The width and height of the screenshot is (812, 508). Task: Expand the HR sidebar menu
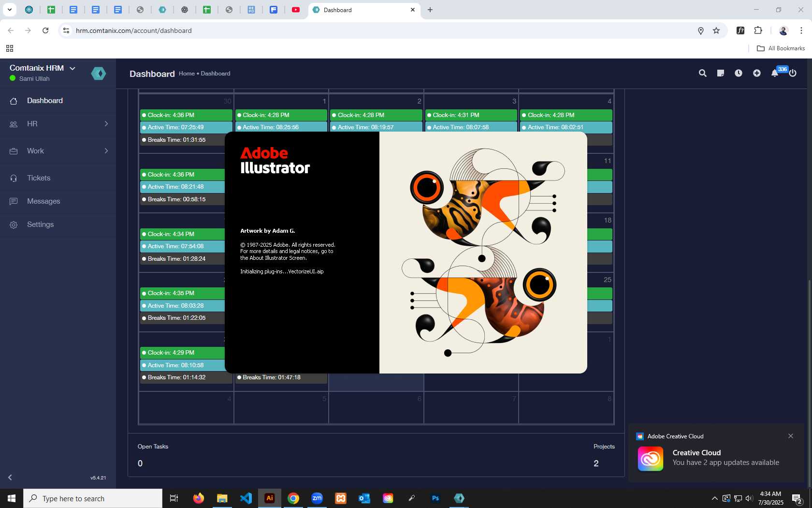click(x=58, y=124)
